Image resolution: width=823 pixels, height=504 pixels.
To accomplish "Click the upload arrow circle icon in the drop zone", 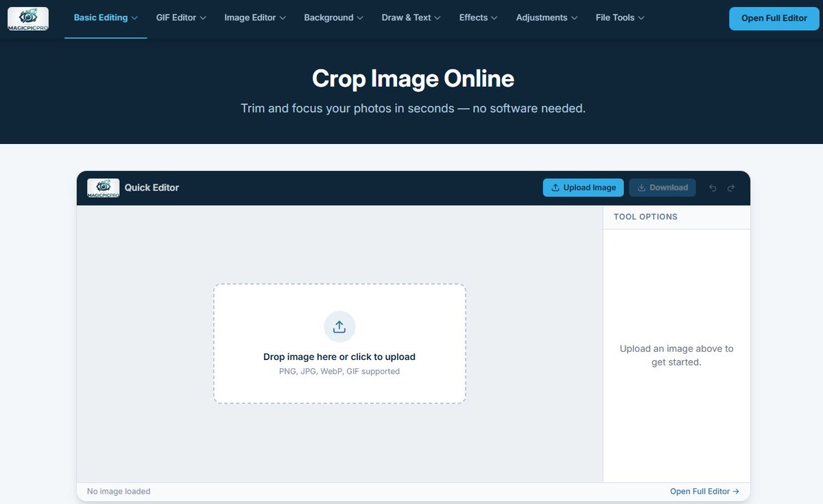I will click(x=339, y=327).
